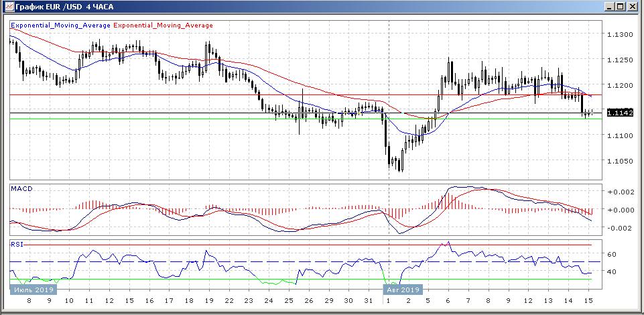644x315 pixels.
Task: Click the RSI 60 level label
Action: 611,255
